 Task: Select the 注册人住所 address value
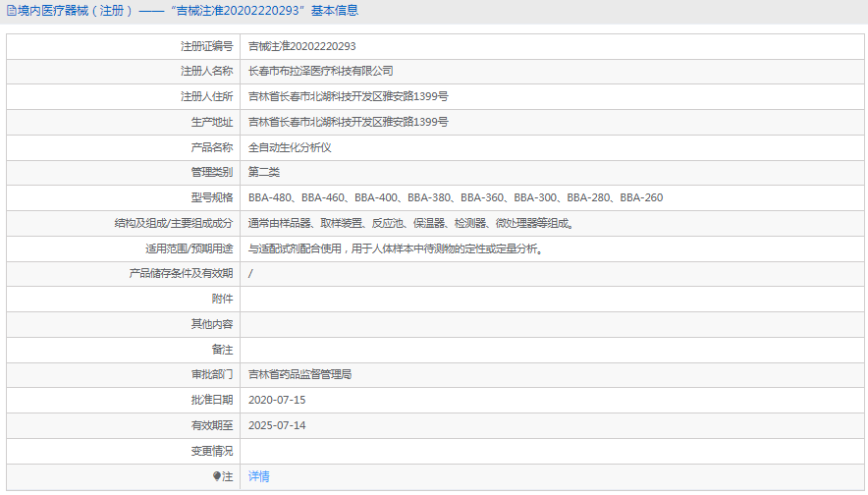click(349, 96)
